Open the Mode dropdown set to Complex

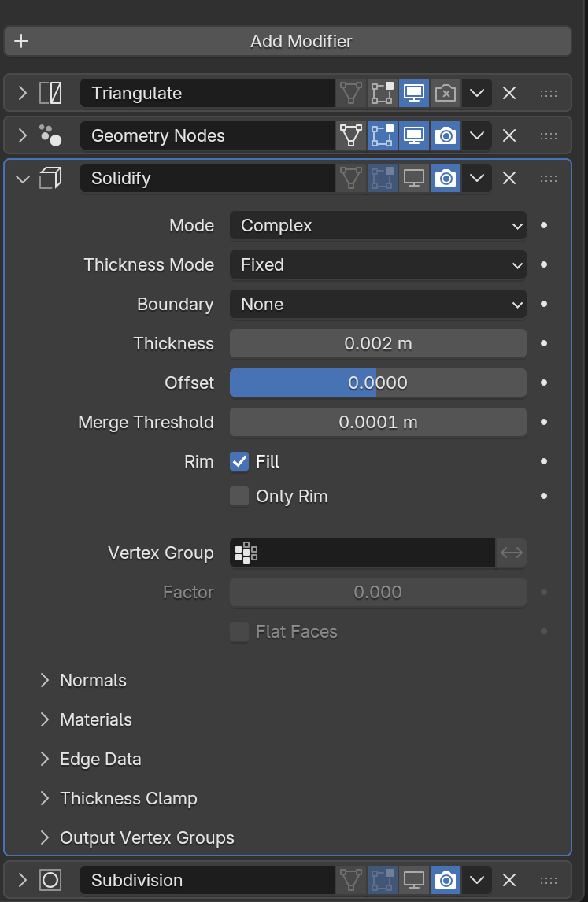pos(378,226)
